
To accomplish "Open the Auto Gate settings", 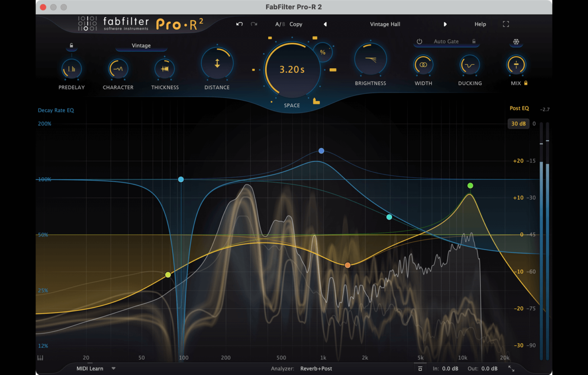I will (x=446, y=42).
